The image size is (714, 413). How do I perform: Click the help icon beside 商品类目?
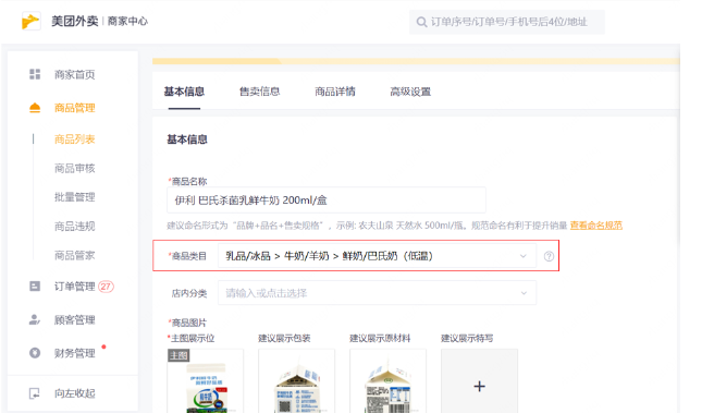coord(549,256)
